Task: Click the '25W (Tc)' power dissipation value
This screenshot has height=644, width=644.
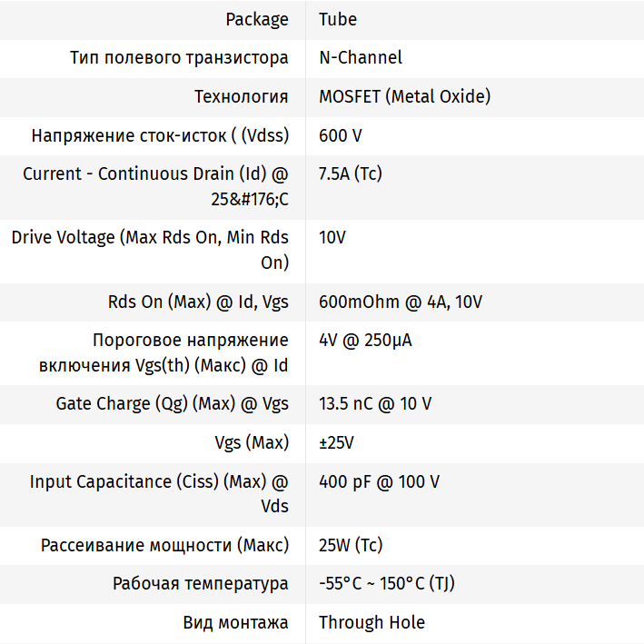Action: (351, 545)
